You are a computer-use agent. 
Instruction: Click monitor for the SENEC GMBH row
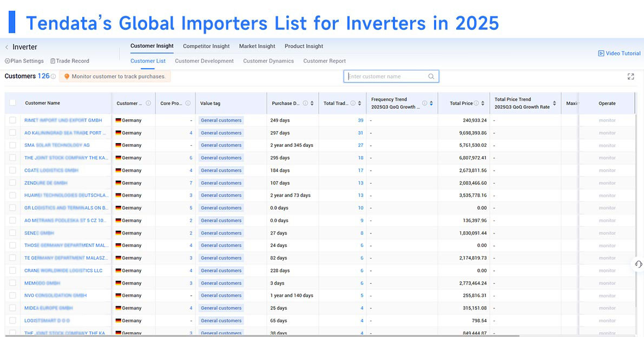pyautogui.click(x=607, y=233)
